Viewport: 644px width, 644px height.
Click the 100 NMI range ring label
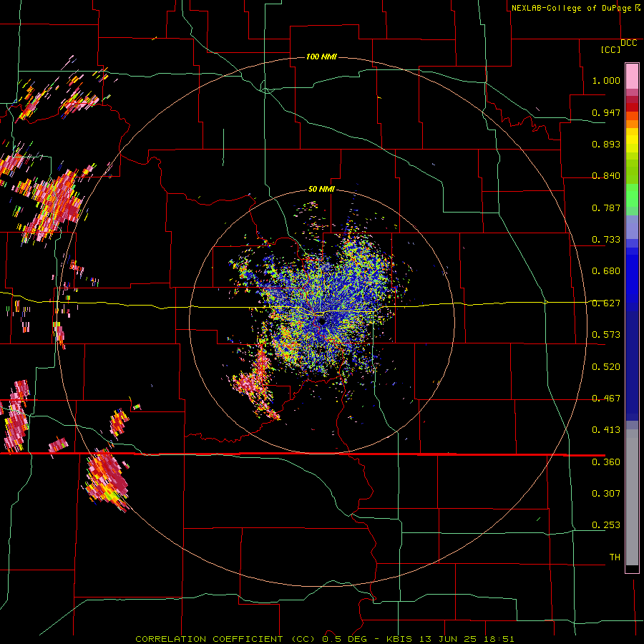point(321,57)
